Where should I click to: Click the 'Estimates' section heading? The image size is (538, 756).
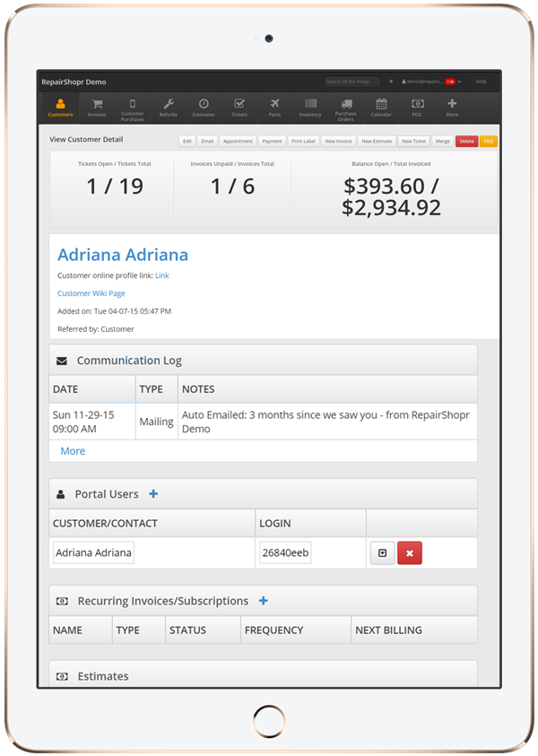[103, 676]
